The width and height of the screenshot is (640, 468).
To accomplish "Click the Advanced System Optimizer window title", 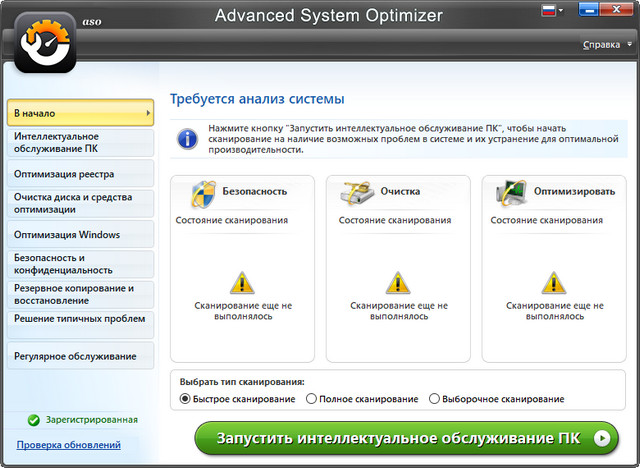I will pos(329,16).
